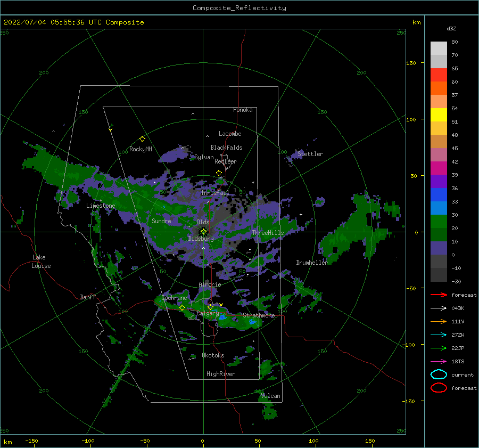Select the Lacombe city label
Screen dimensions: 479x448
tap(230, 134)
